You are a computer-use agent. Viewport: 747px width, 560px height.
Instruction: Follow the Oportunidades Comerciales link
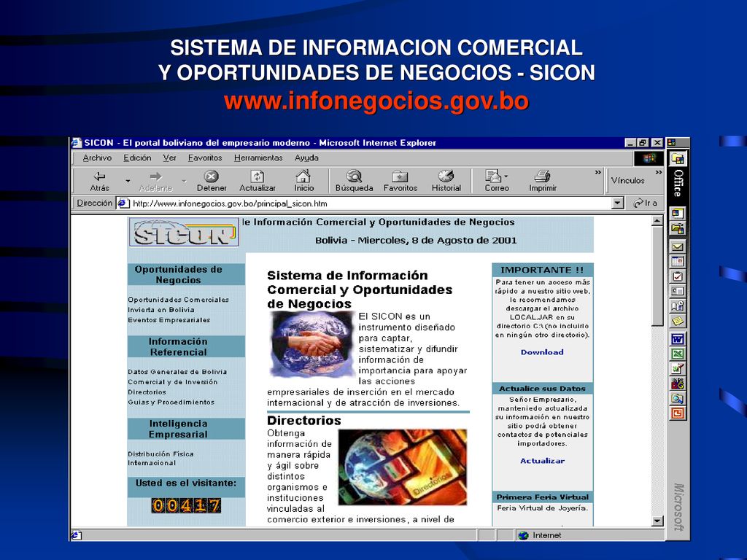[178, 300]
